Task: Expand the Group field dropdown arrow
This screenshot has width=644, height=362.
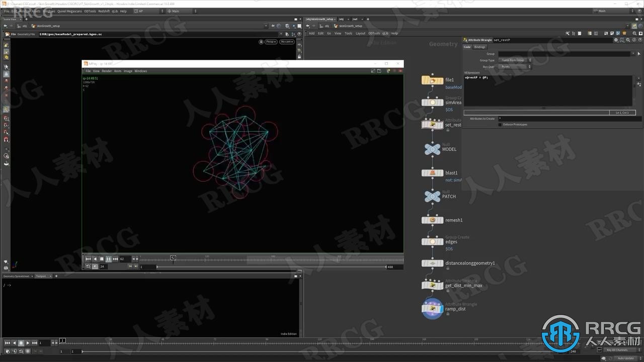Action: [x=633, y=54]
